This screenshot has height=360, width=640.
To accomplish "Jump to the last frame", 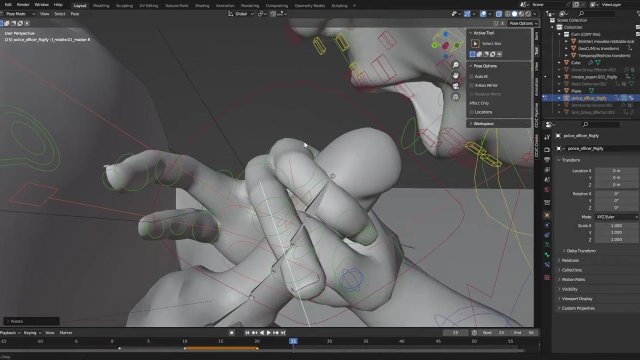I will [x=283, y=333].
